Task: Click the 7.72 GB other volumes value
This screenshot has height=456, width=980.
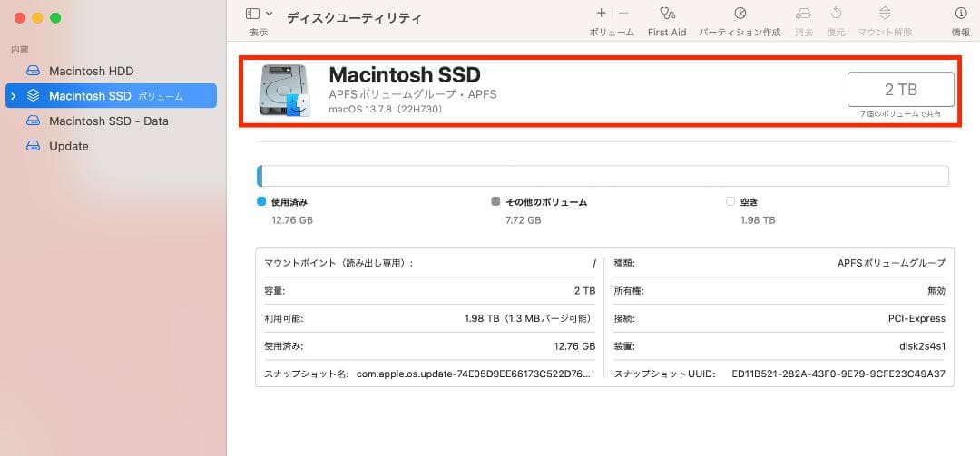Action: [x=524, y=220]
